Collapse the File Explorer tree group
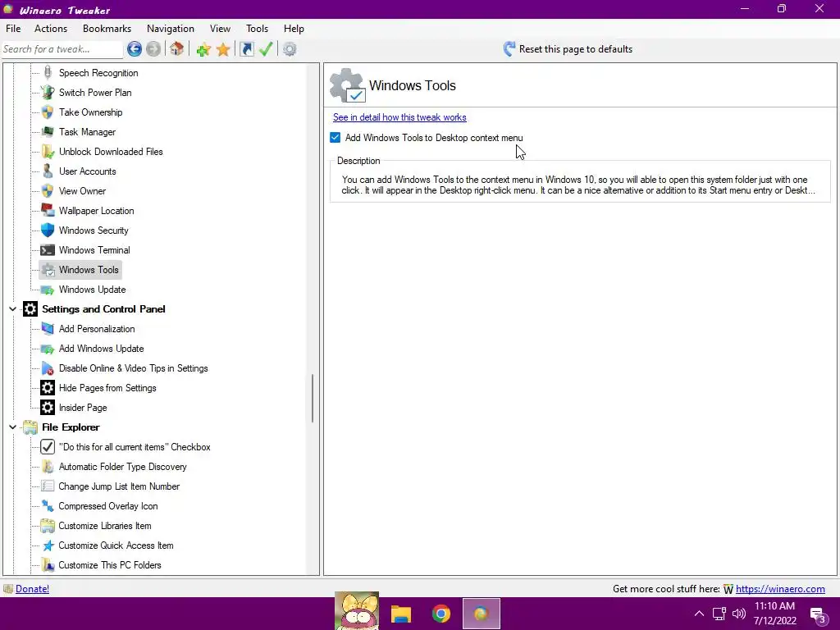Screen dimensions: 840x630 point(13,427)
